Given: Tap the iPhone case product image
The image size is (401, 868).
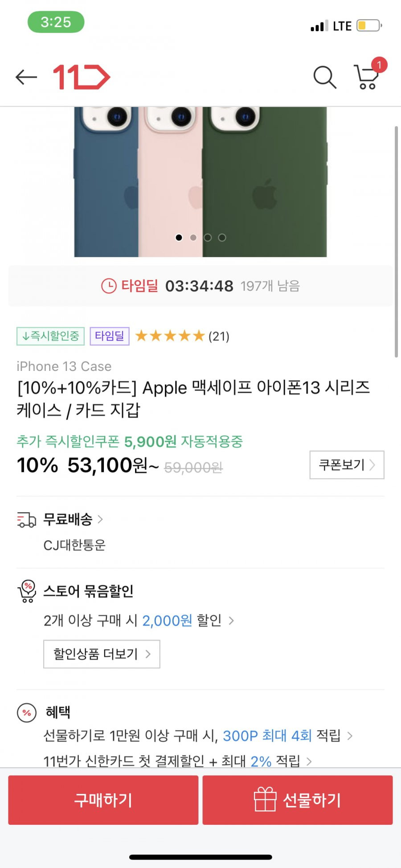Looking at the screenshot, I should 200,182.
